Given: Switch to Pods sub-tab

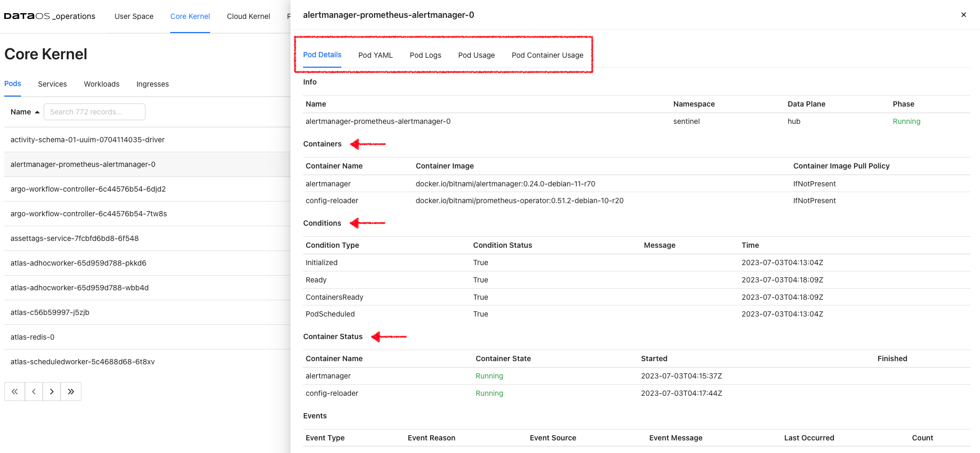Looking at the screenshot, I should (x=13, y=83).
